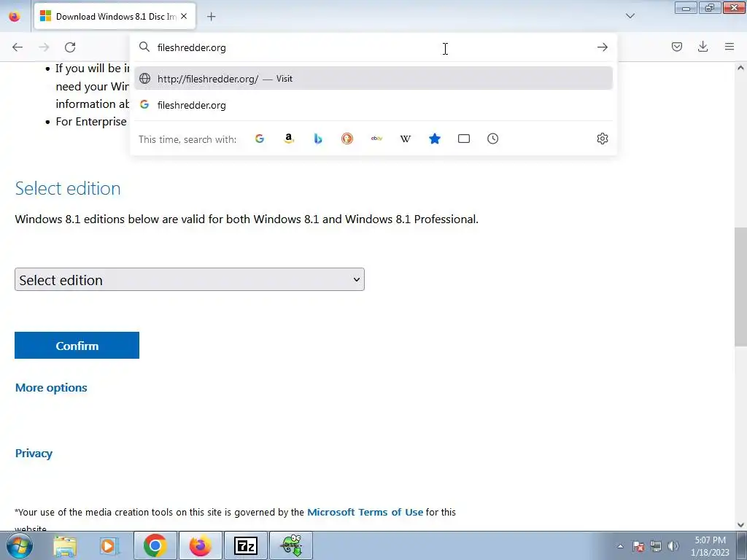Search History using the clock icon

point(492,139)
